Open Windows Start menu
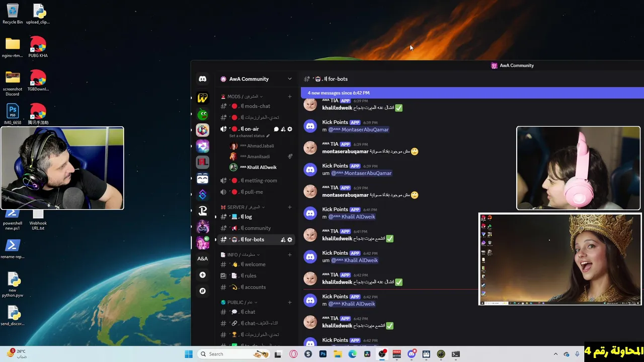The width and height of the screenshot is (644, 362). [x=189, y=354]
